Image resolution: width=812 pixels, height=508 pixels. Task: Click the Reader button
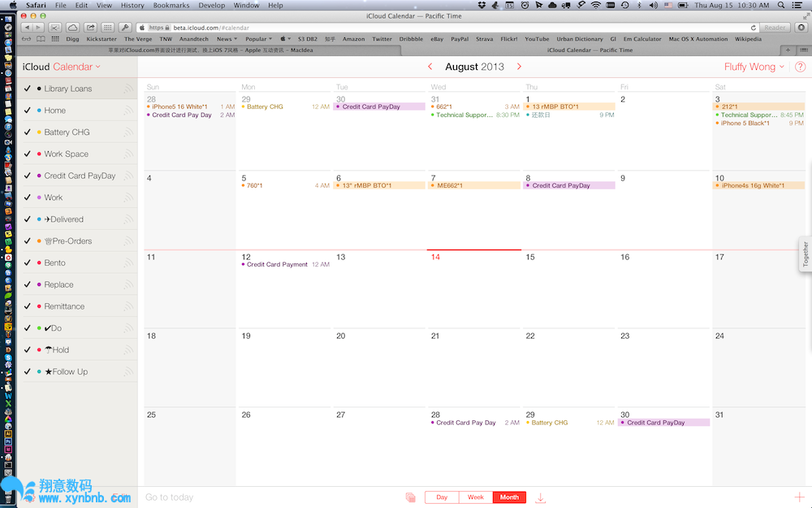point(775,28)
